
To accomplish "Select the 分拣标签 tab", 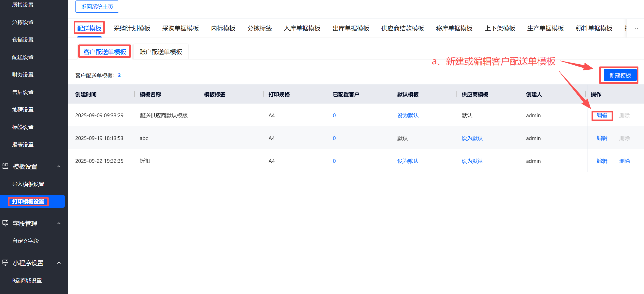I will (x=260, y=28).
